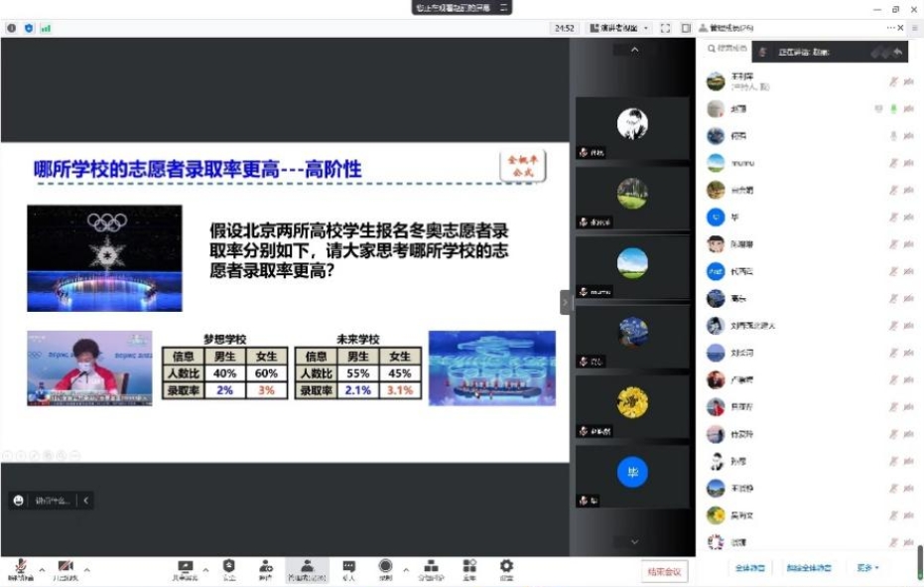
Task: Start recording with the Record icon
Action: pyautogui.click(x=385, y=568)
